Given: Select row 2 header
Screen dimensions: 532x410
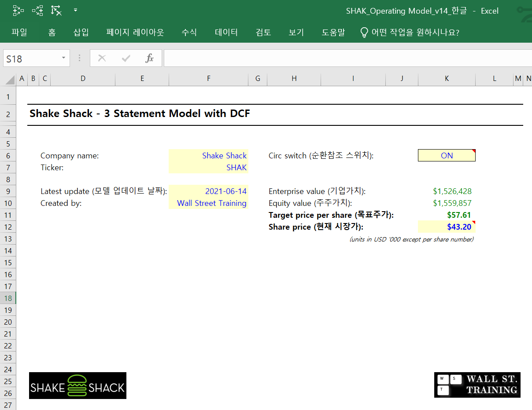Looking at the screenshot, I should click(x=8, y=114).
